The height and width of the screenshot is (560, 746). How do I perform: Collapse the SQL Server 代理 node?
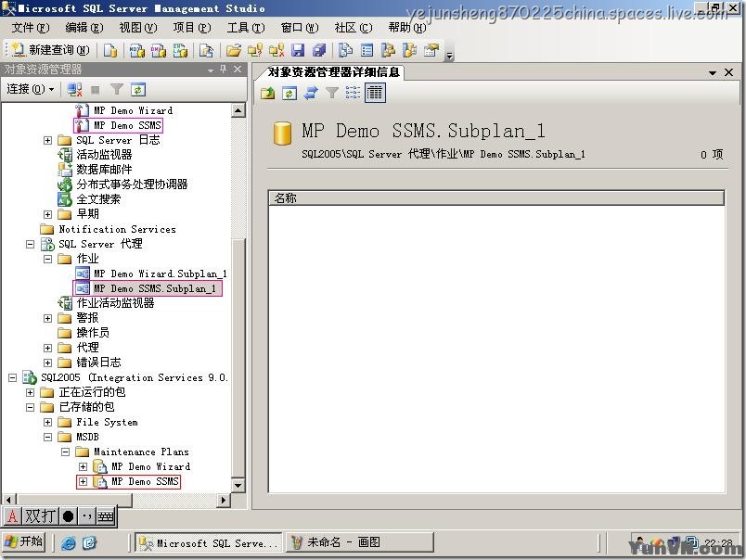(30, 245)
